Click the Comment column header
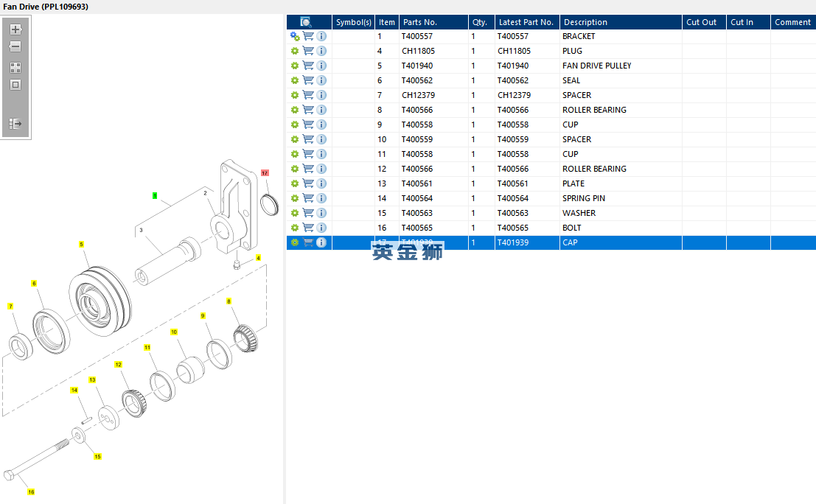This screenshot has width=816, height=504. [x=793, y=22]
